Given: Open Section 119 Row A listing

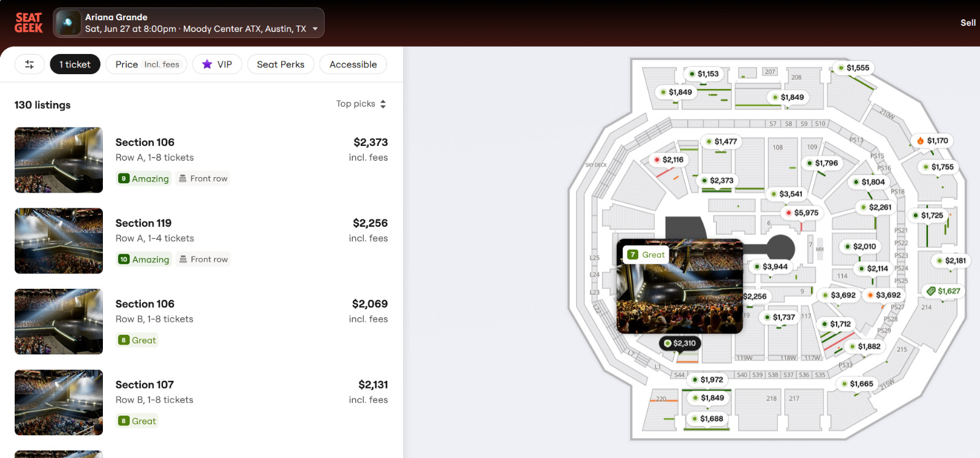Looking at the screenshot, I should pyautogui.click(x=202, y=241).
